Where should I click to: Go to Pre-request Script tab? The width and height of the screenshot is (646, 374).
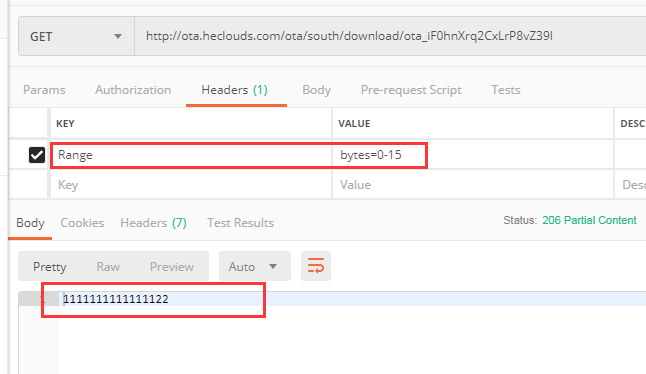coord(411,90)
